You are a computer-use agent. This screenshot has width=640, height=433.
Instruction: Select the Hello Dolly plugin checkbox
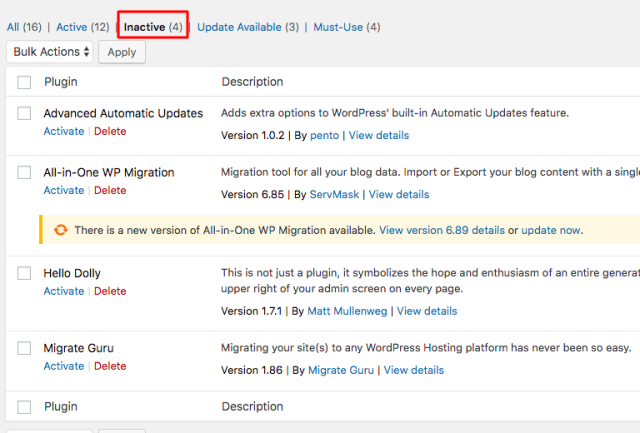pyautogui.click(x=25, y=273)
